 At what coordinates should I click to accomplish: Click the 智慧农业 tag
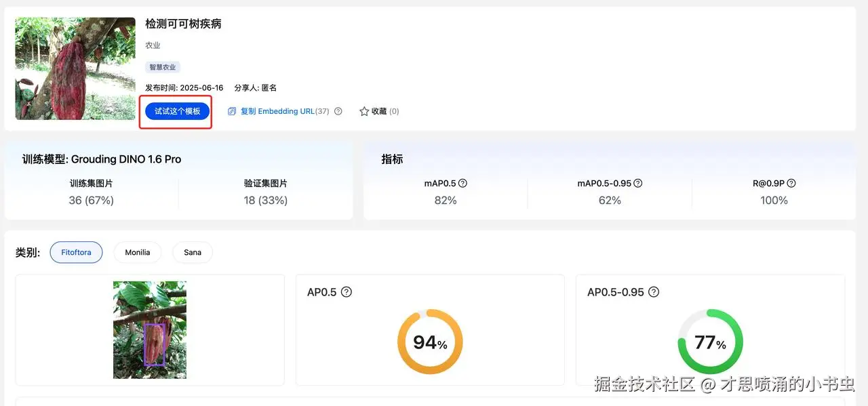pyautogui.click(x=163, y=67)
